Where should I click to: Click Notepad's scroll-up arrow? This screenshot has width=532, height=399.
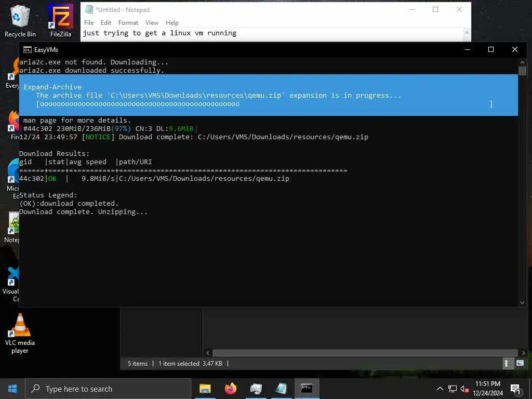(x=467, y=33)
